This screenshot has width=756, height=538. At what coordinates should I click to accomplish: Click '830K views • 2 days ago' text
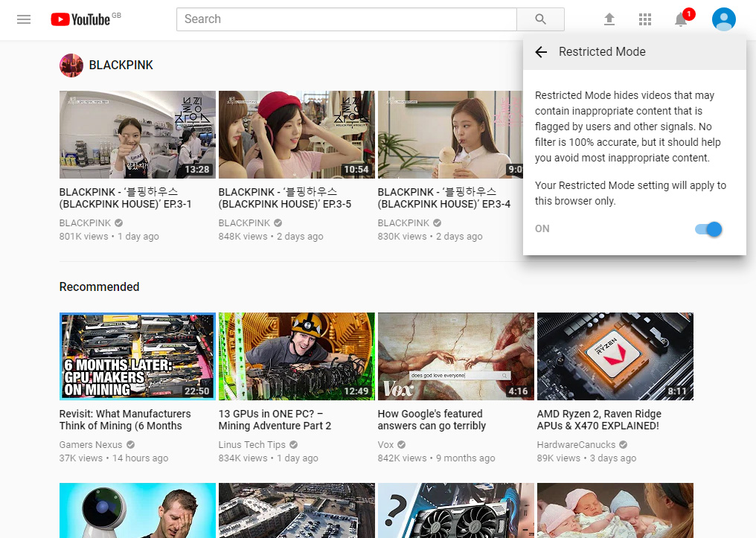coord(430,236)
